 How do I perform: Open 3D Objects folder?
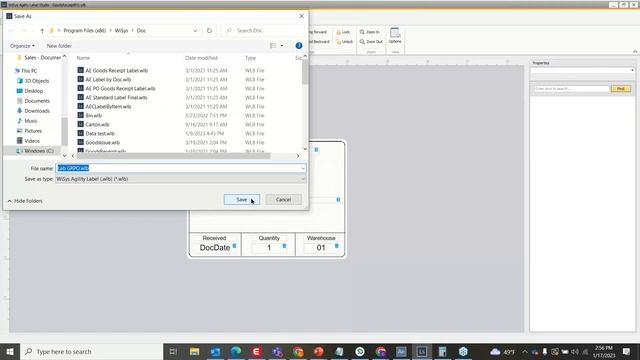(37, 81)
